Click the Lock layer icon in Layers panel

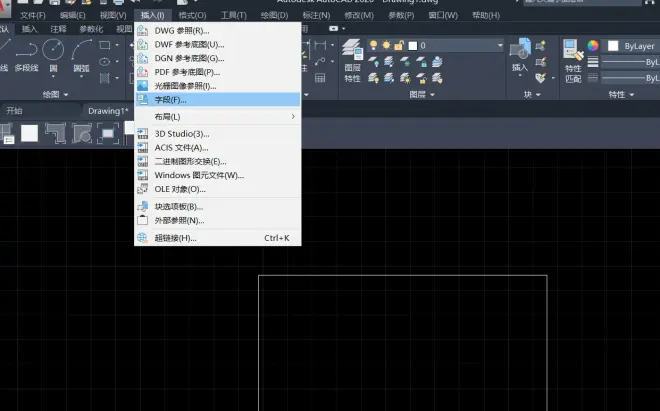421,62
